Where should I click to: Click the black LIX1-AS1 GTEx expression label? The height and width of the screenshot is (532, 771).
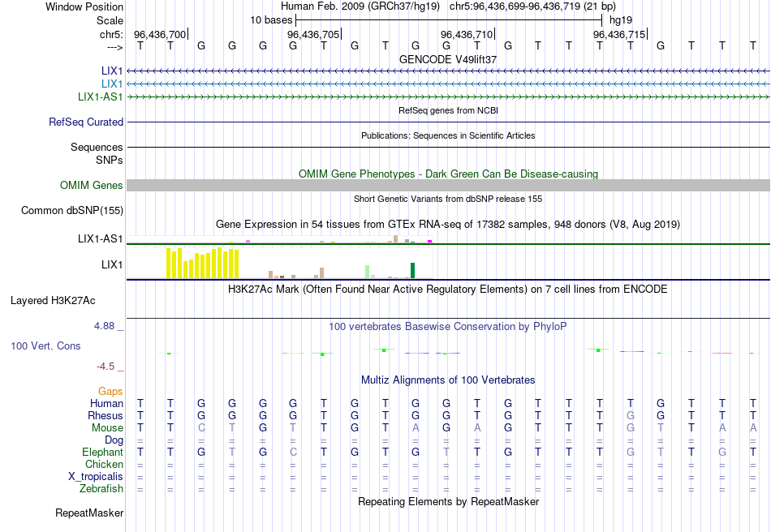coord(101,238)
